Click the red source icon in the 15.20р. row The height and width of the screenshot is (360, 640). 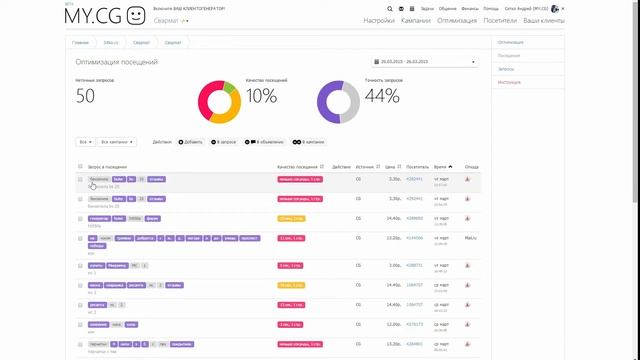coord(467,344)
